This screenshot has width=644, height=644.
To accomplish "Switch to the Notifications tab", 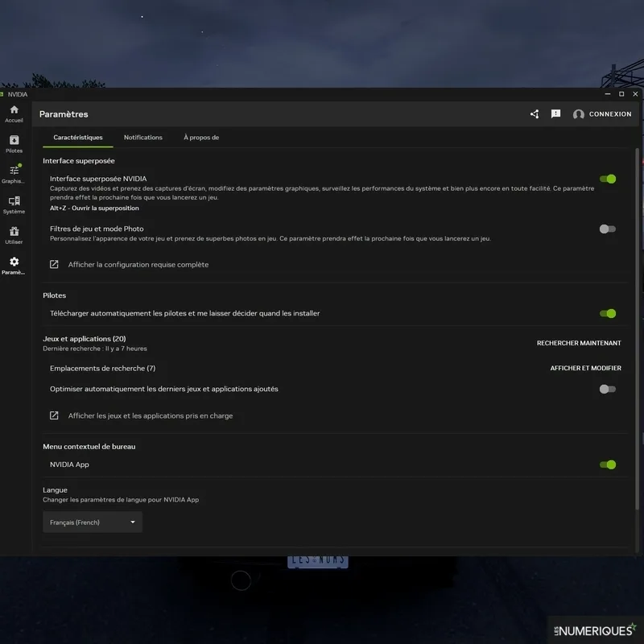I will coord(143,138).
